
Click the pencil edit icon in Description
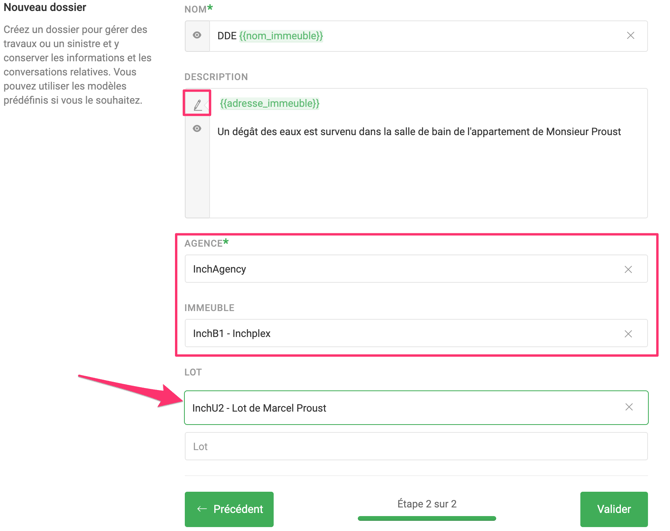tap(197, 104)
